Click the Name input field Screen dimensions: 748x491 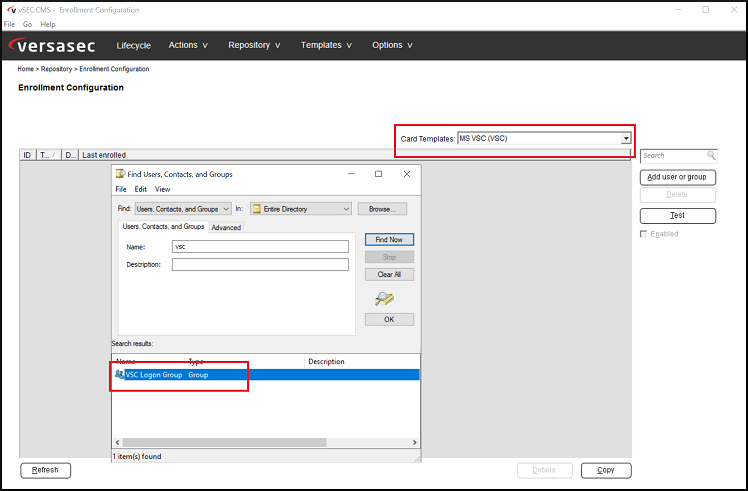click(x=260, y=247)
